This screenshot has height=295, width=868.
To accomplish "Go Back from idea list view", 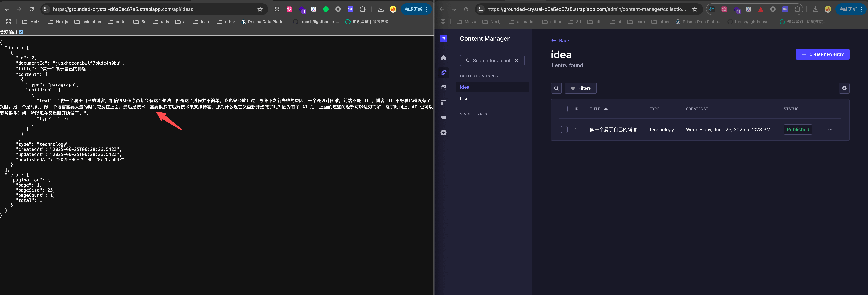I will (x=560, y=40).
